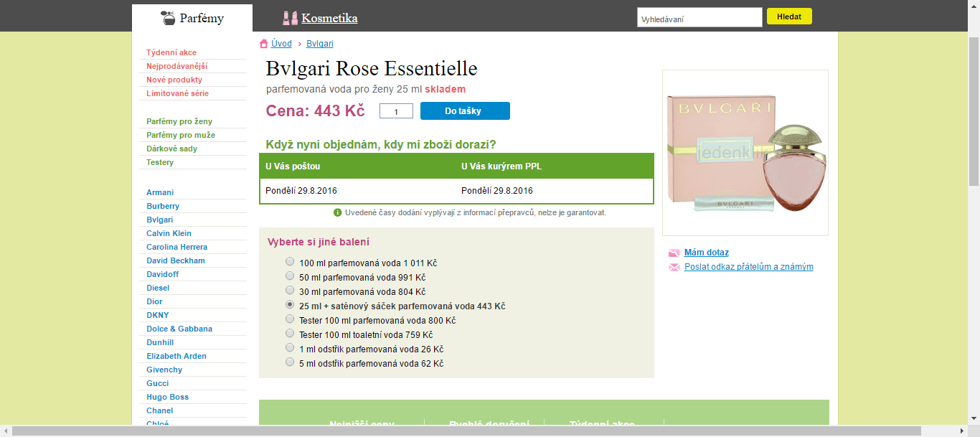Screen dimensions: 980x437
Task: Open Calvin Klein brand link
Action: coord(169,233)
